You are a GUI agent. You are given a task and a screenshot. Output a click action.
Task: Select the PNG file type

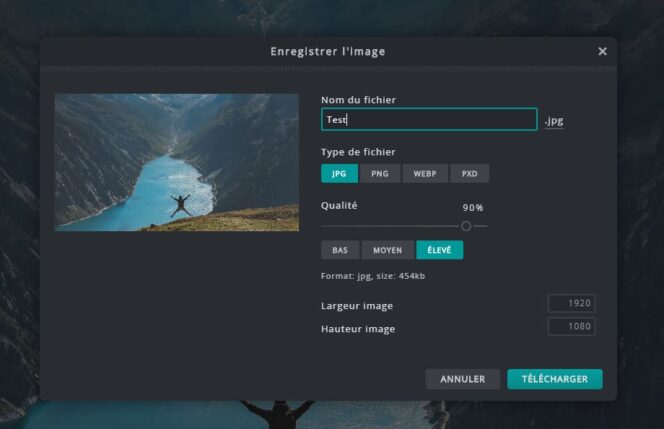(x=380, y=174)
